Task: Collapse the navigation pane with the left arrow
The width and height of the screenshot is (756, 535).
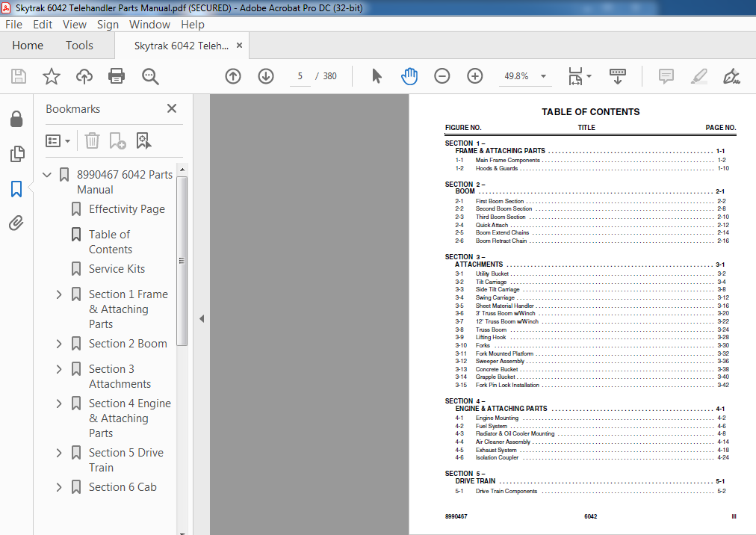Action: [202, 318]
